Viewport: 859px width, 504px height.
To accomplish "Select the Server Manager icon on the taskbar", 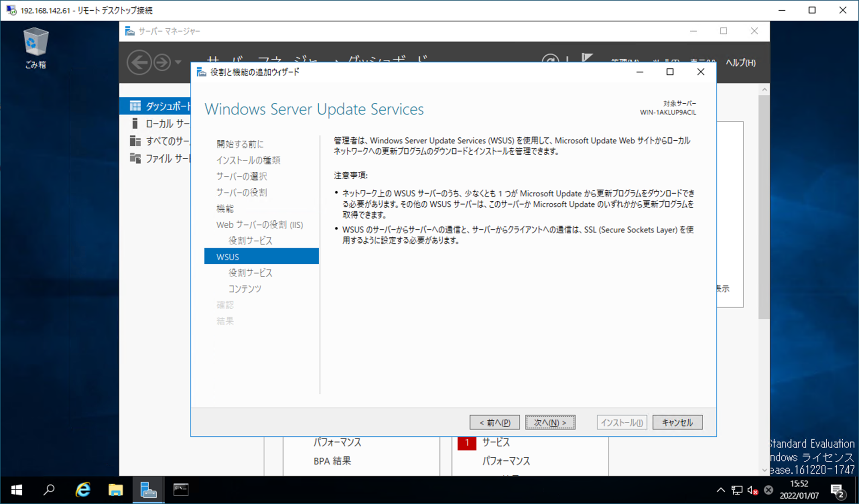I will coord(148,489).
